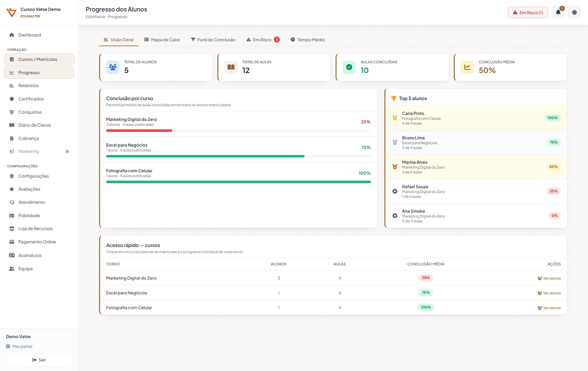Click the Configurações gear icon in sidebar
Viewport: 588px width, 371px height.
point(12,176)
